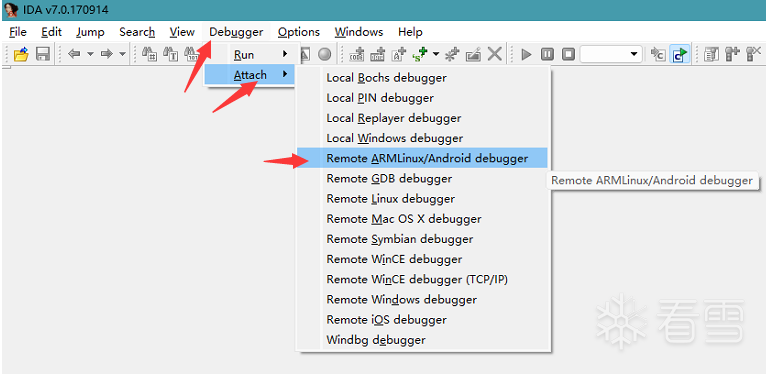Open the Jump menu
This screenshot has width=766, height=374.
90,32
